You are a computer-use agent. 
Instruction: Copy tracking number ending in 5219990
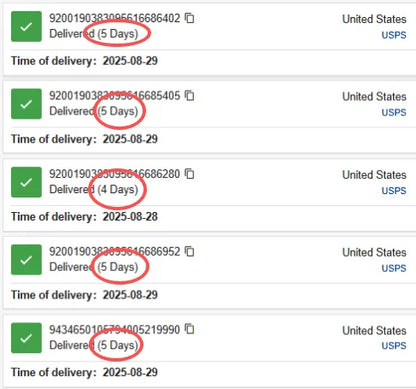coord(190,329)
